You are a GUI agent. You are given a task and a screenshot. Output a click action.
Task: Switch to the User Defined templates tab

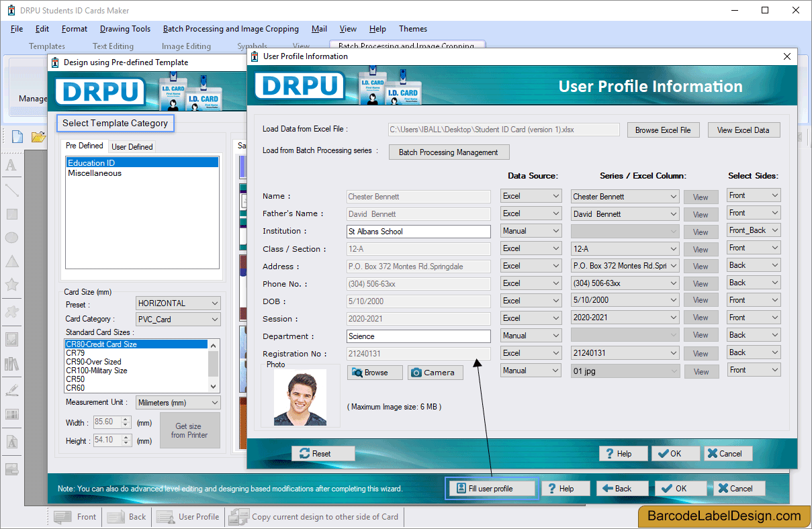132,146
